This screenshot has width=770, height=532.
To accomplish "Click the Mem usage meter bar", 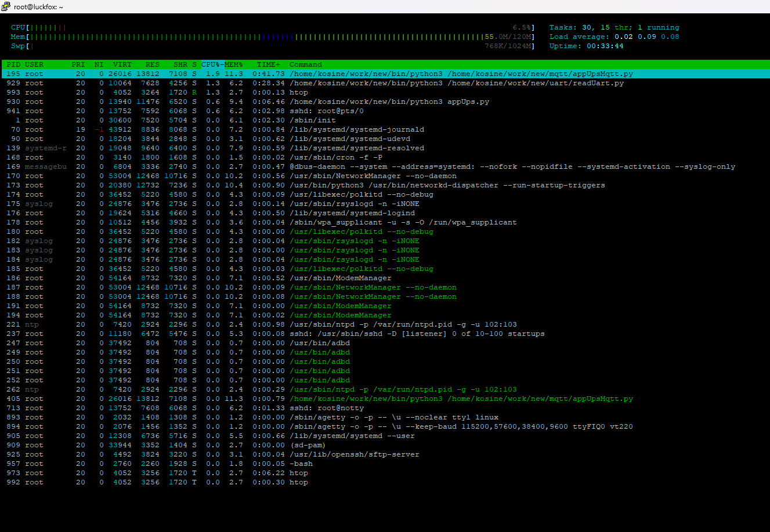I will (273, 37).
